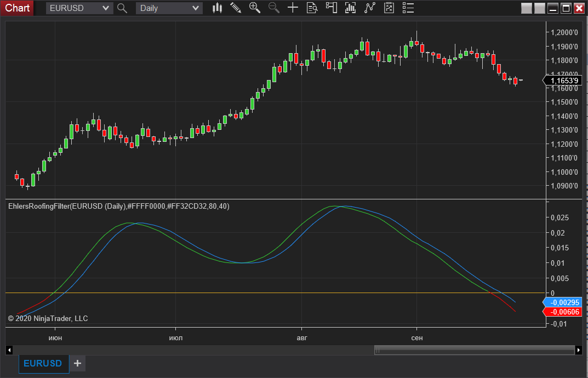
Task: Click the horizontal scrollbar below the chart
Action: 474,350
